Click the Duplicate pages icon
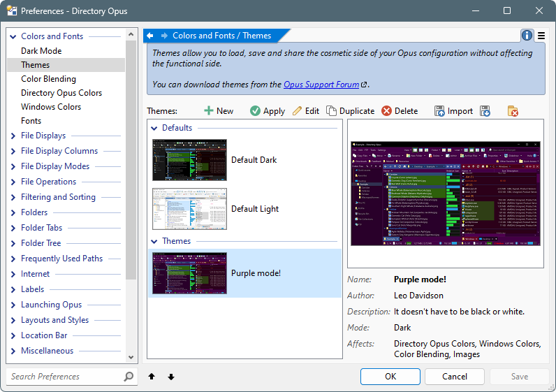This screenshot has width=556, height=392. [x=331, y=111]
